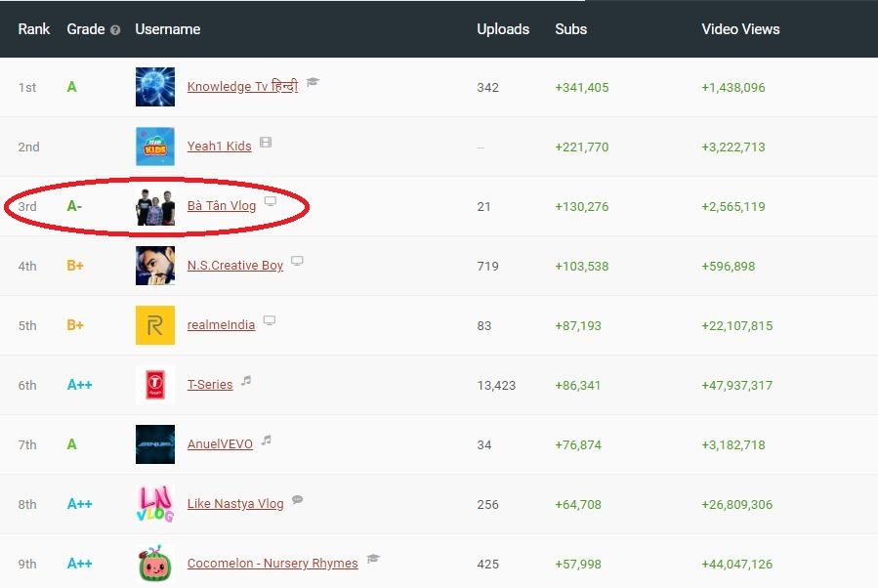Visit the realmeIndia channel page
Screen dimensions: 878x588
[x=221, y=325]
